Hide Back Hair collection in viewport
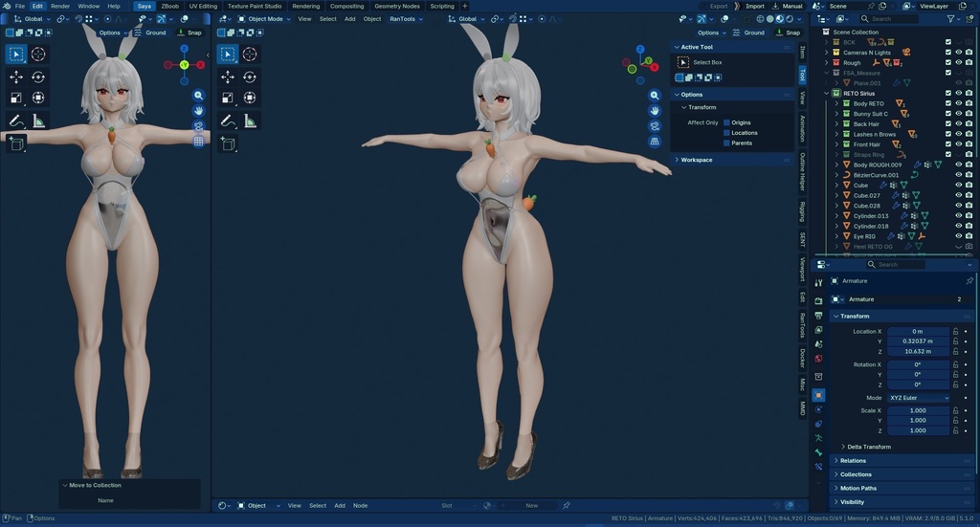 coord(959,123)
